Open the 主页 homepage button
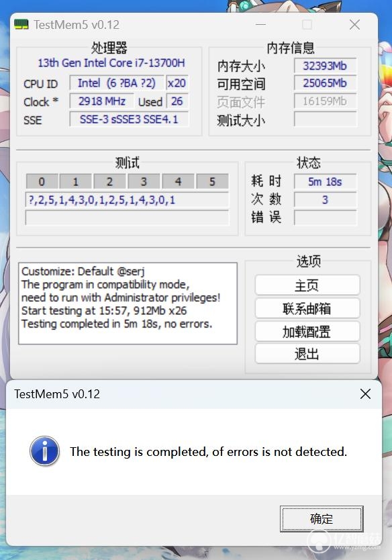The image size is (392, 560). pyautogui.click(x=307, y=285)
